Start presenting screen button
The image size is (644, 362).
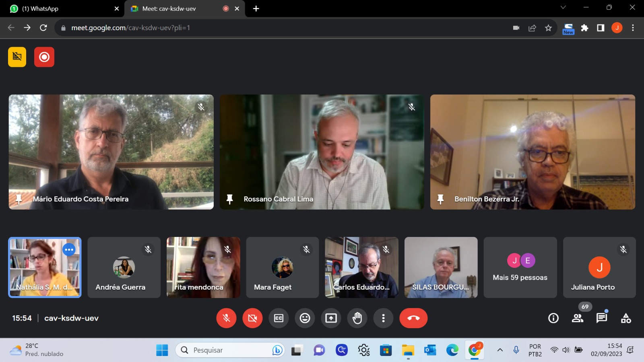tap(331, 318)
